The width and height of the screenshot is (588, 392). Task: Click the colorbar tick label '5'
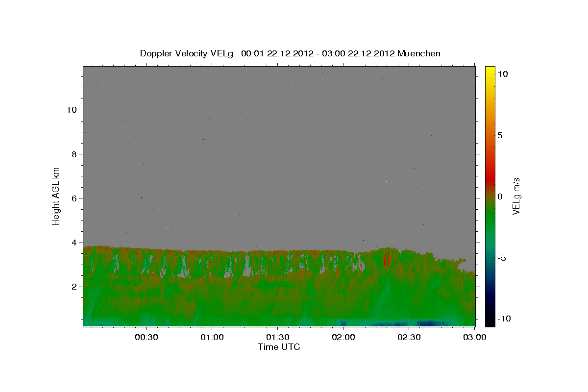(x=500, y=135)
